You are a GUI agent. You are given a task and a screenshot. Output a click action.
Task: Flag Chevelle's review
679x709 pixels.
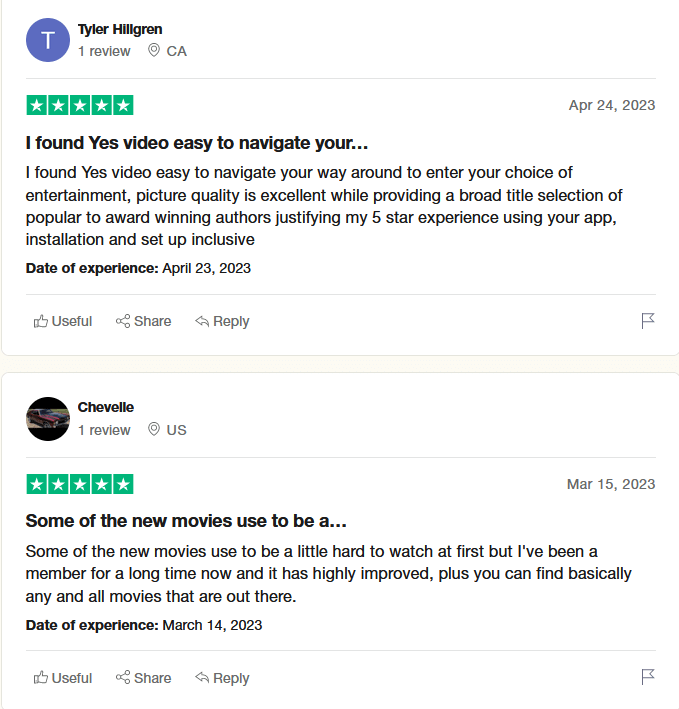[x=648, y=677]
